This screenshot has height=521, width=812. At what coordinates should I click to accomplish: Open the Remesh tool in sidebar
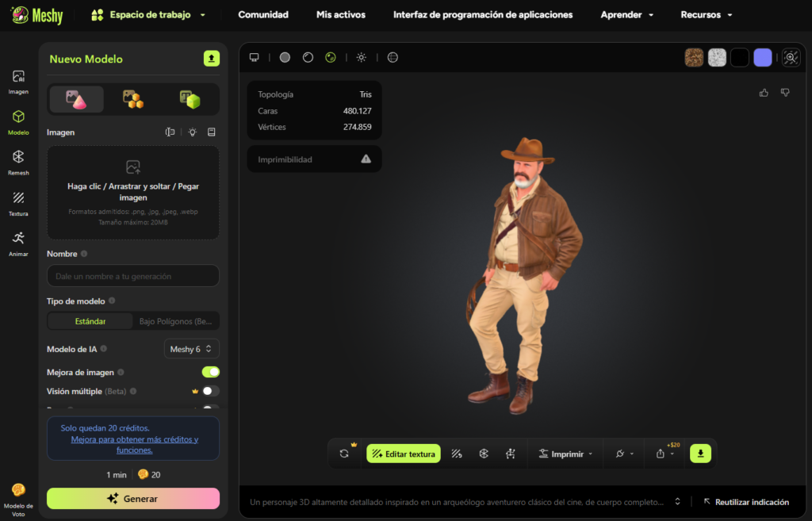tap(18, 162)
